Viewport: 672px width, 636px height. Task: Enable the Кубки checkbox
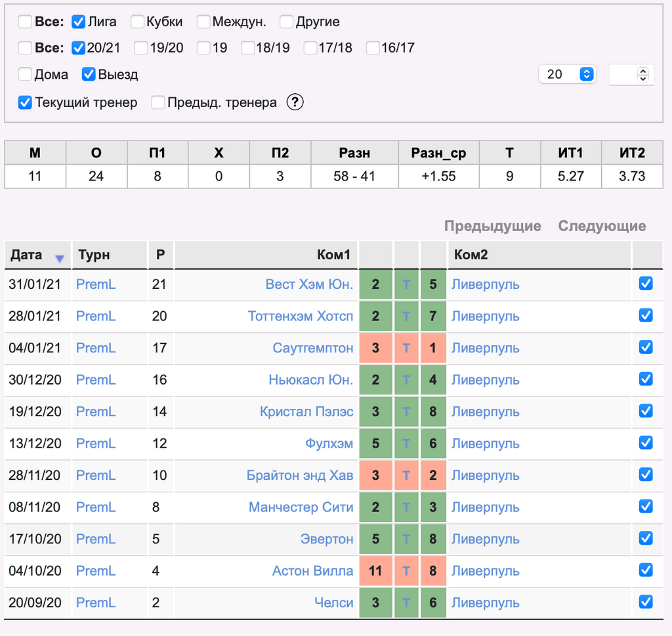click(137, 22)
